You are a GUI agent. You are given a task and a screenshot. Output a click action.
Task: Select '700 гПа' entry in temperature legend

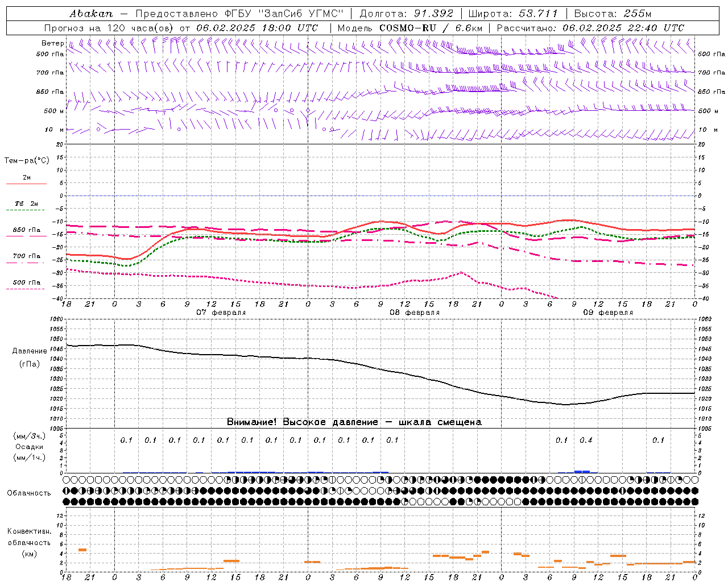click(27, 256)
